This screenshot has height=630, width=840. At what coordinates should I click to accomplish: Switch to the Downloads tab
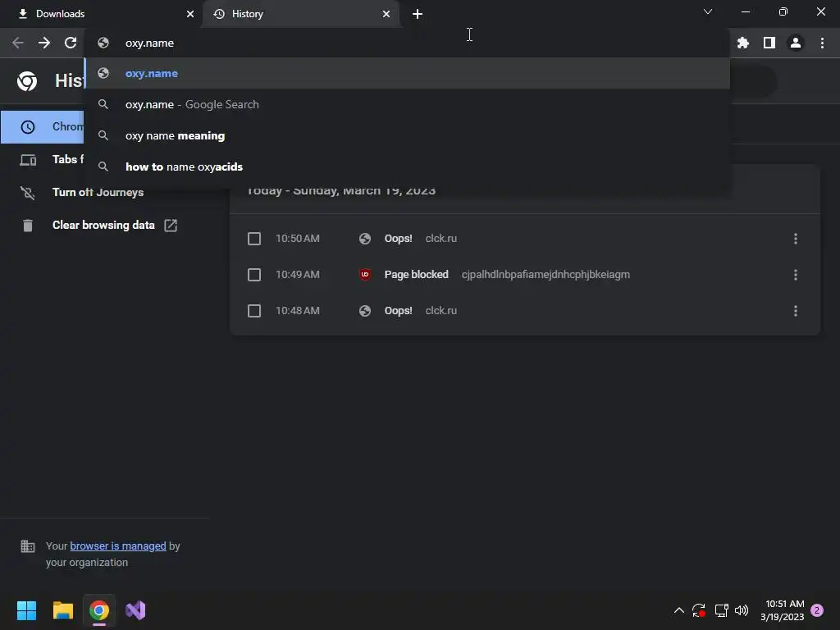(102, 14)
